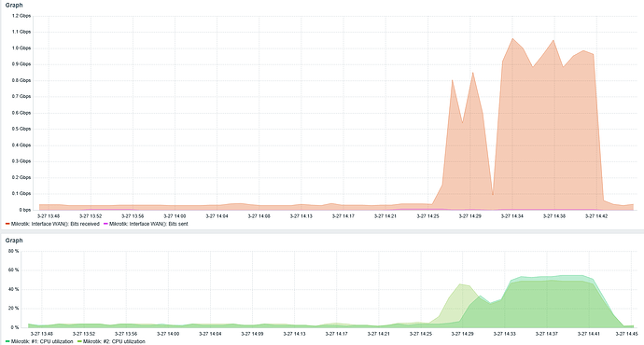Click 3-27 14:13 under the CPU chart
Screen dimensions: 644x345
pyautogui.click(x=294, y=334)
